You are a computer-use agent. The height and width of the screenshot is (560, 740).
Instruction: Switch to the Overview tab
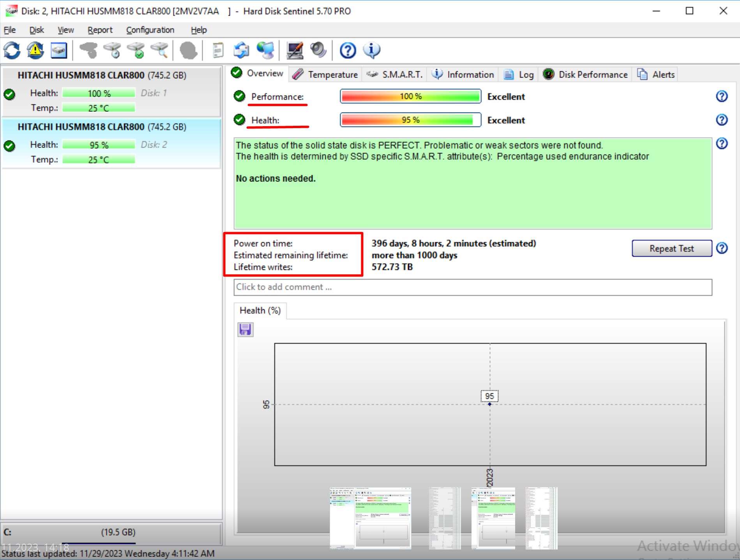pyautogui.click(x=257, y=73)
